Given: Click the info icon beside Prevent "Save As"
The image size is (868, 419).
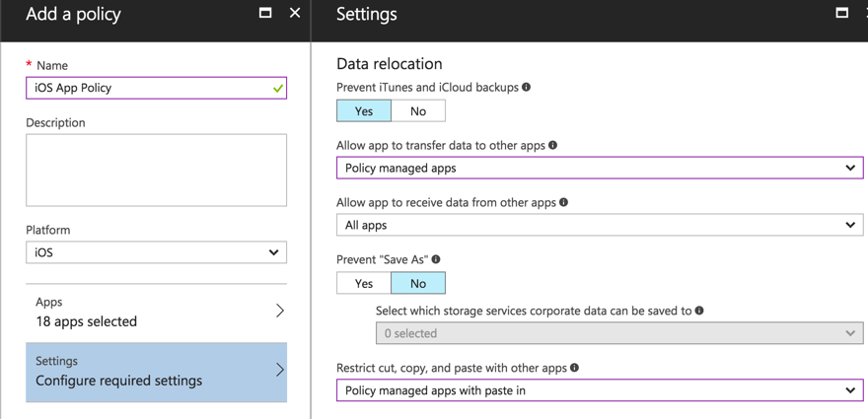Looking at the screenshot, I should click(436, 259).
